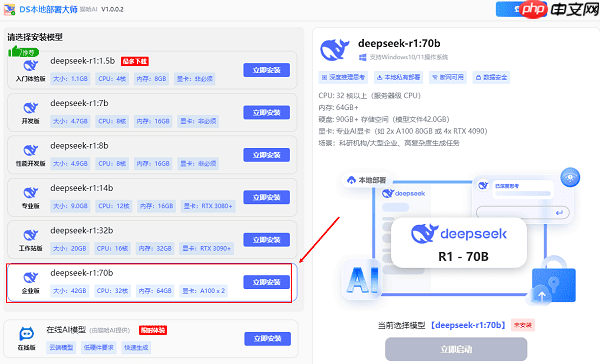Viewport: 600px width, 364px height.
Task: Select the 在线AI模型 title
Action: 66,330
